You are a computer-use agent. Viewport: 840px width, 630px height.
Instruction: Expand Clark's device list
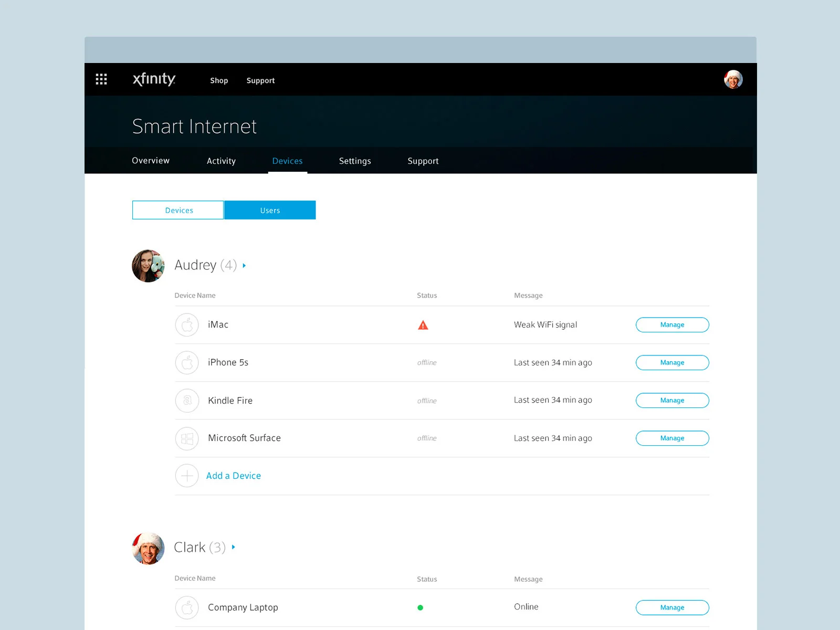click(233, 547)
